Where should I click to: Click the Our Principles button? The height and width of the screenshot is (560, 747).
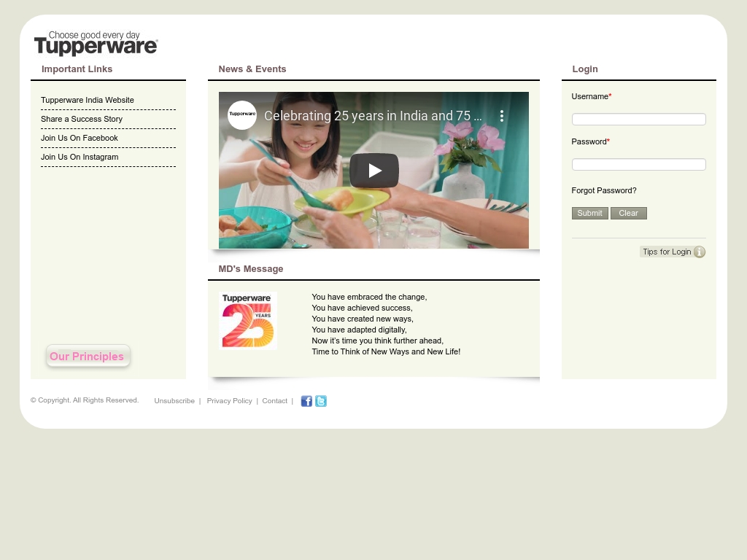[x=88, y=356]
